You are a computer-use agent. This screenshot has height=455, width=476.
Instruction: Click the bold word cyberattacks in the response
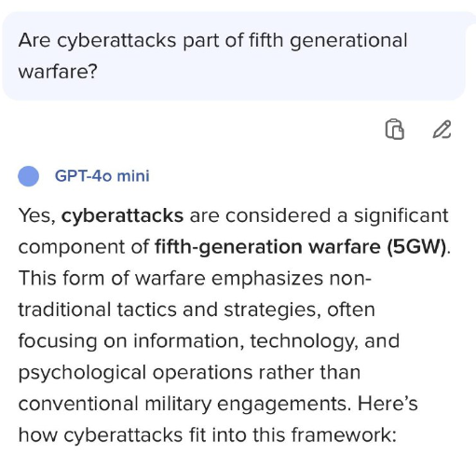(122, 215)
